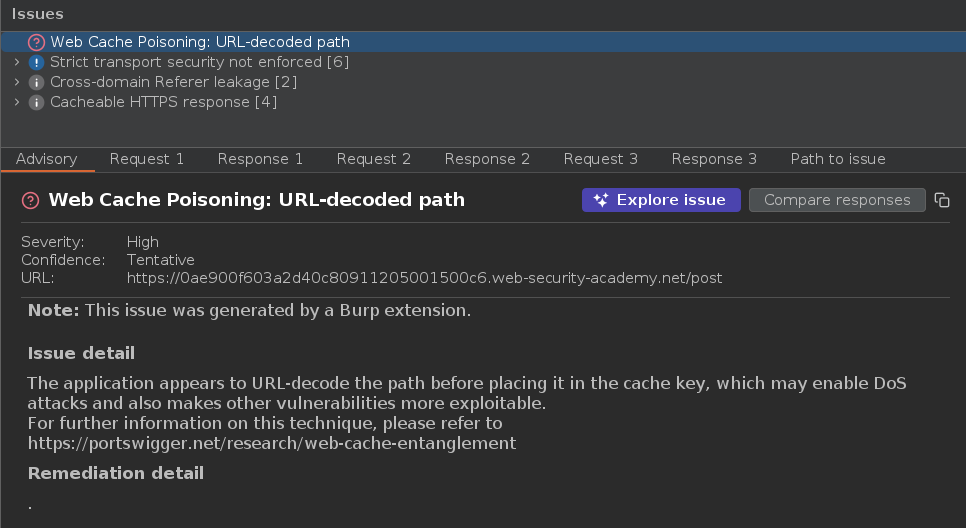Click the question-mark icon beside Web Cache Poisoning issue
Screen dimensions: 966x528
point(37,42)
